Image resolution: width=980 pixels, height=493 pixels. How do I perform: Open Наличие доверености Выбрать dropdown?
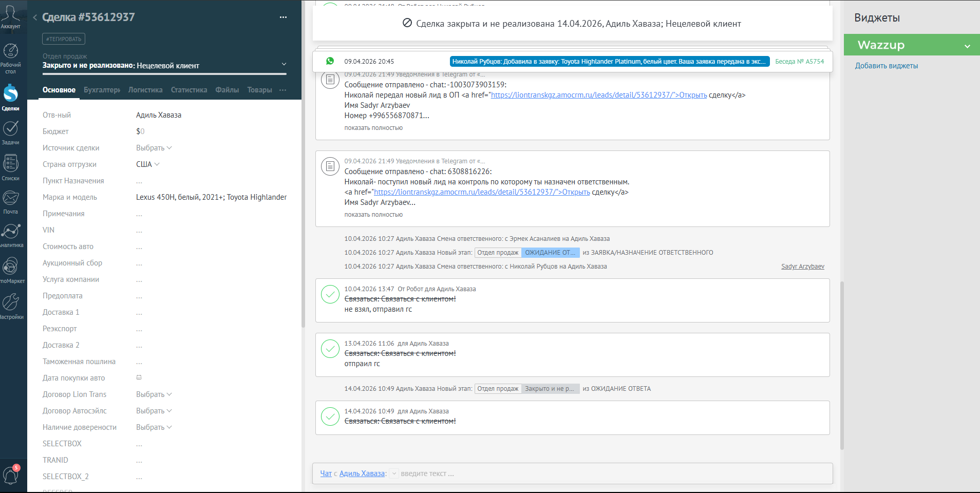coord(154,427)
